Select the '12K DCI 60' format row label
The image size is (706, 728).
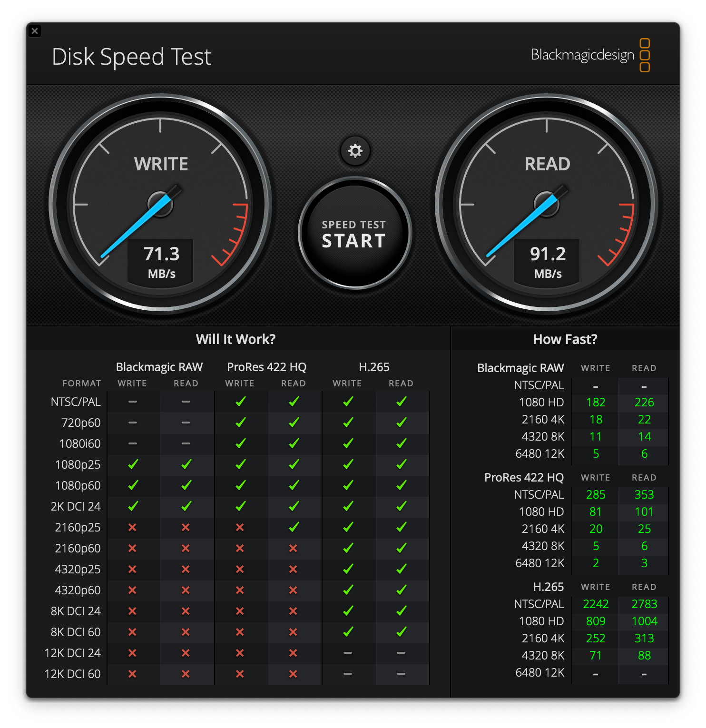(x=72, y=674)
